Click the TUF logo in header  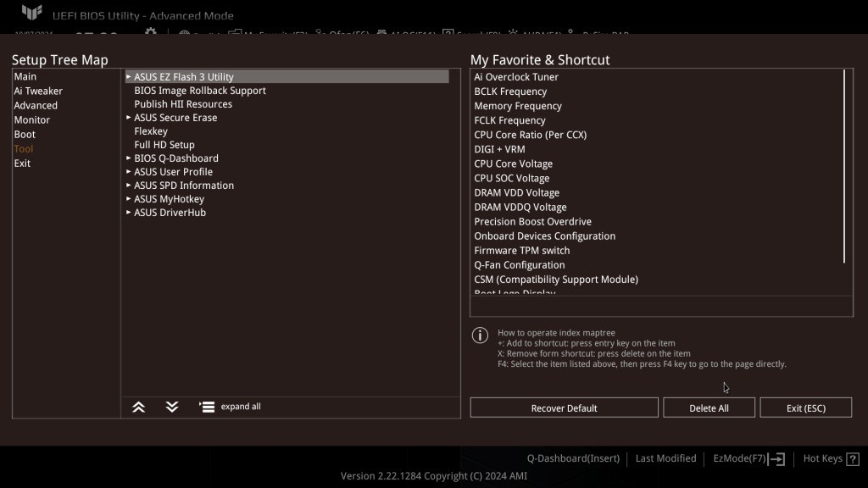click(31, 12)
